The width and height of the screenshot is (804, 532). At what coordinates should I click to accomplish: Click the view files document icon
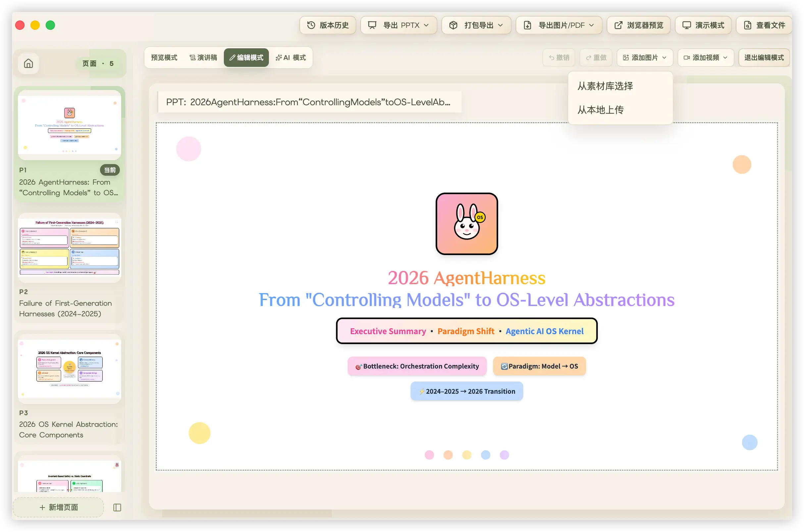tap(747, 25)
